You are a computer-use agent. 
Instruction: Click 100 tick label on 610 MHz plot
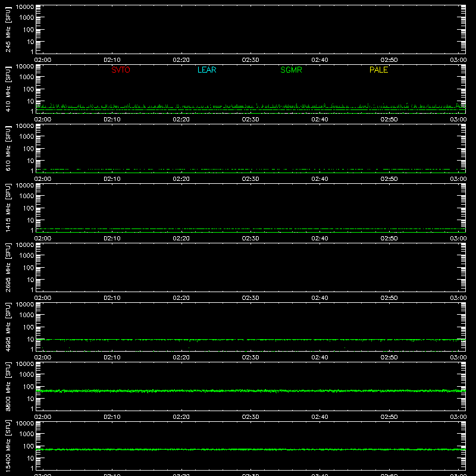point(29,149)
